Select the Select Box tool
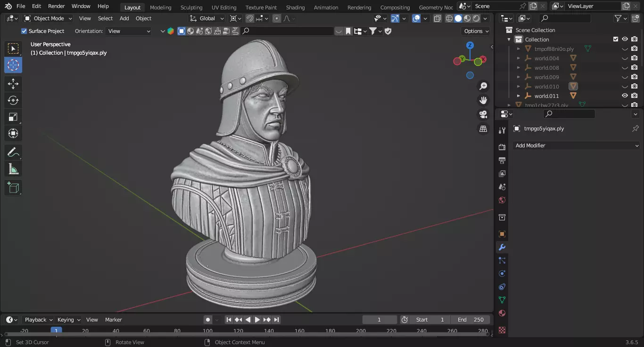Image resolution: width=644 pixels, height=347 pixels. click(x=13, y=48)
